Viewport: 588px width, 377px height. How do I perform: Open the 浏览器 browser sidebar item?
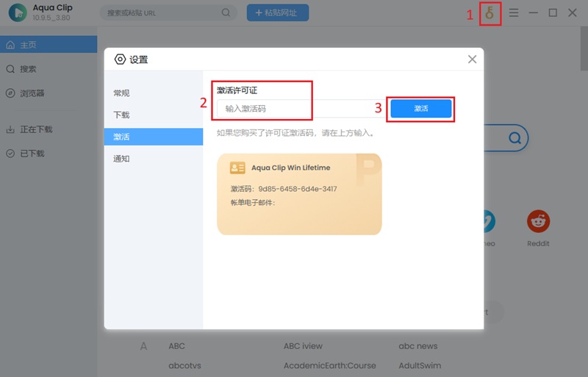pyautogui.click(x=49, y=93)
